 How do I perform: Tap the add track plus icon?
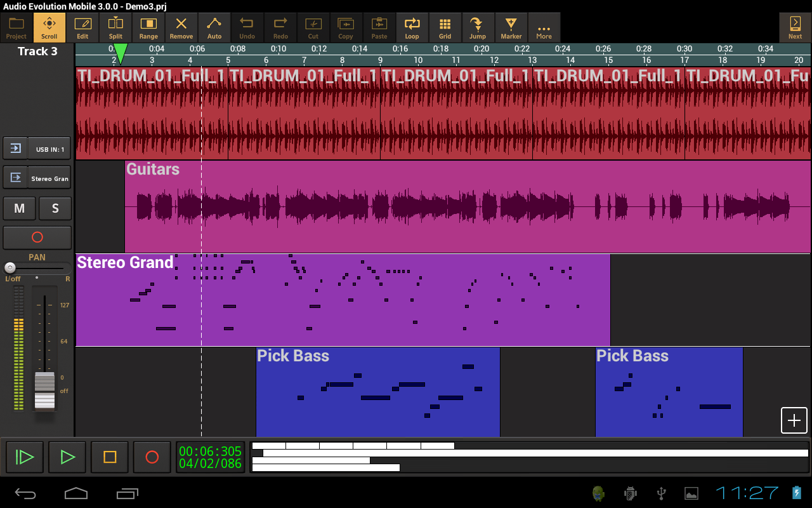click(x=794, y=420)
